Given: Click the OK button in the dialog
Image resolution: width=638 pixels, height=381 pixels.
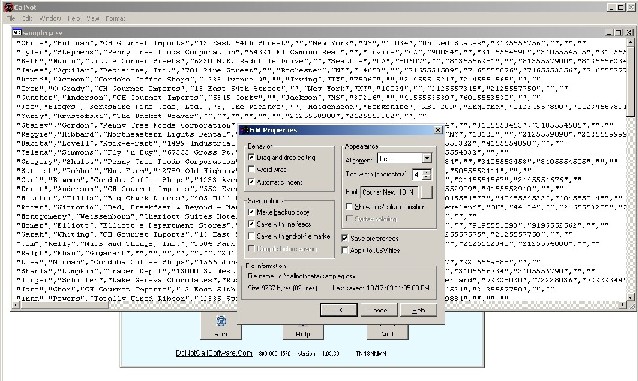Looking at the screenshot, I should 339,310.
